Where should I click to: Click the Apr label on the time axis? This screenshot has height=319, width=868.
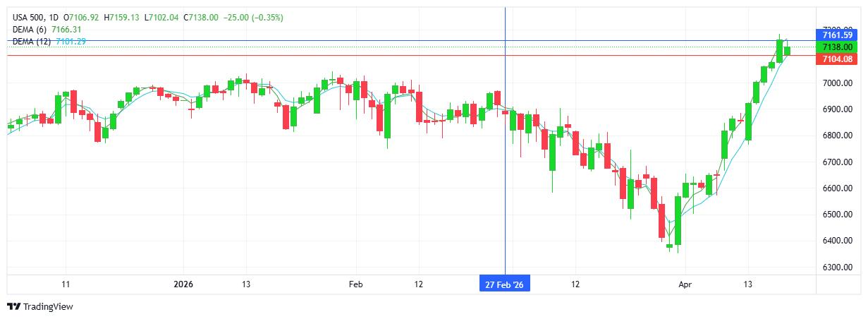click(x=685, y=284)
